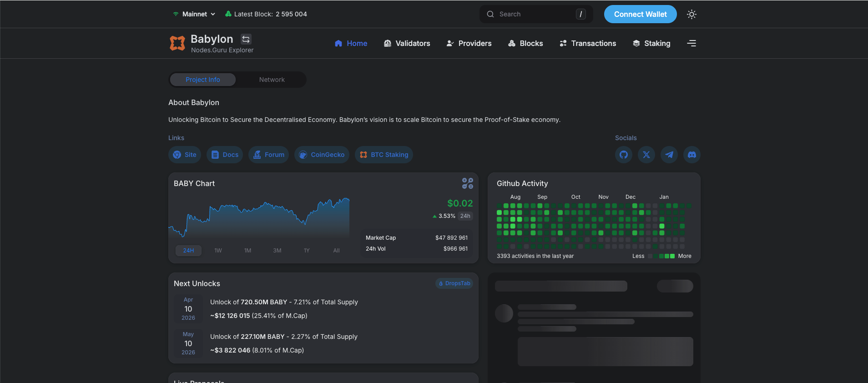Select the 1M chart range
868x383 pixels.
click(247, 251)
